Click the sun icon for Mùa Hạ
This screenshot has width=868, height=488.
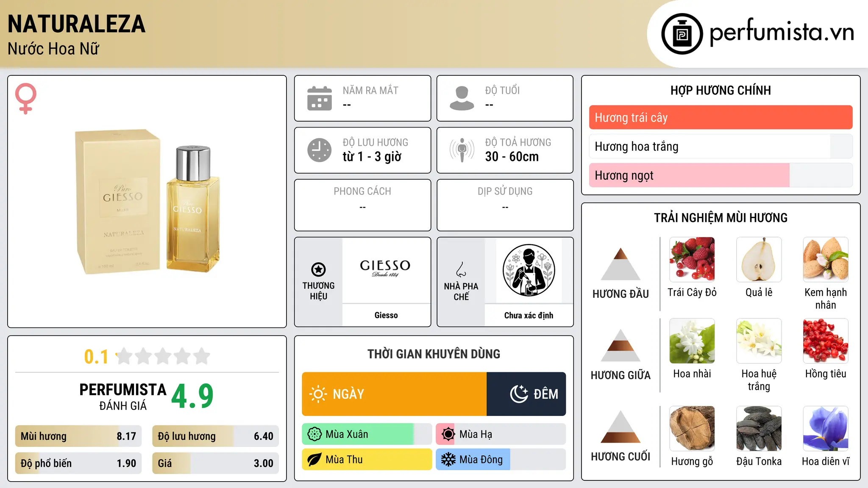[448, 434]
